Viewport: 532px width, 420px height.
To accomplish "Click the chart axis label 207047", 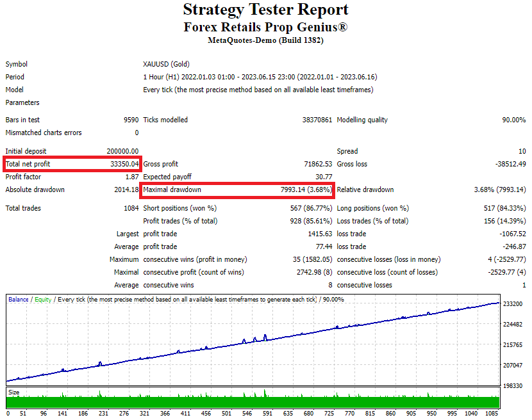I will pyautogui.click(x=512, y=366).
